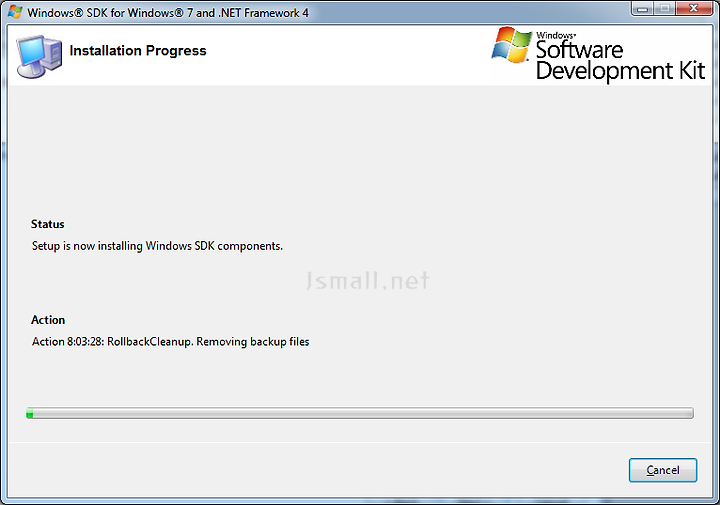720x505 pixels.
Task: Click the 'Action' label
Action: click(48, 320)
